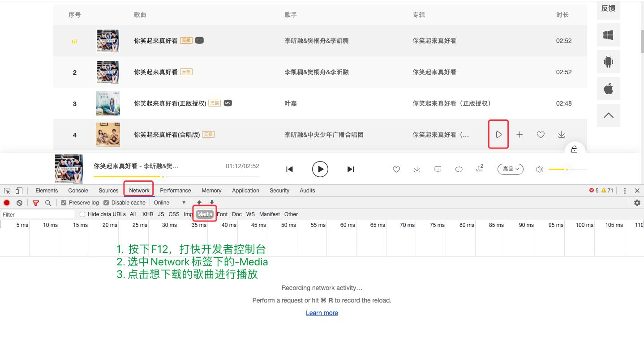Toggle the Preserve log checkbox
644x341 pixels.
[x=64, y=202]
